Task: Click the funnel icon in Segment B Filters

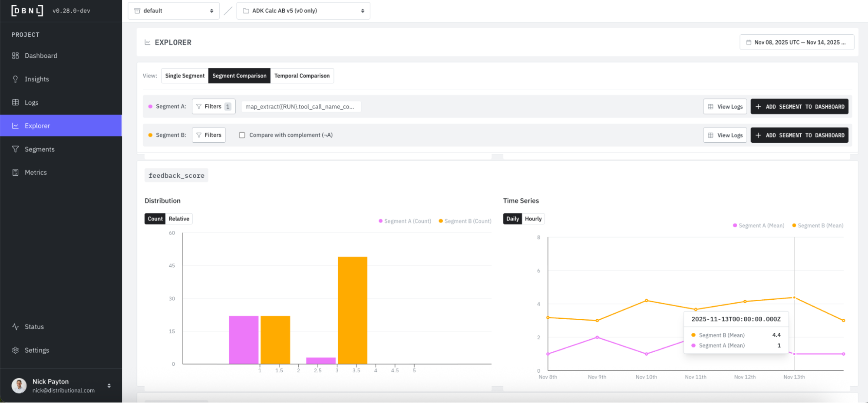Action: [x=199, y=135]
